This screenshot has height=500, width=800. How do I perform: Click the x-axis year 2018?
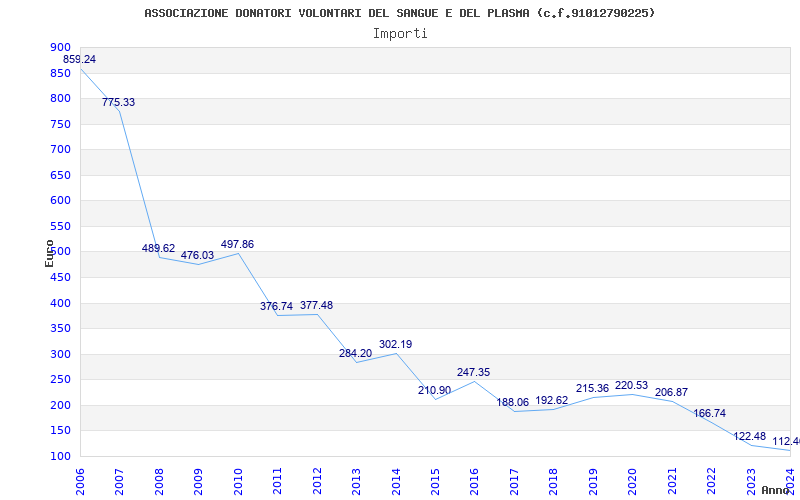click(554, 481)
